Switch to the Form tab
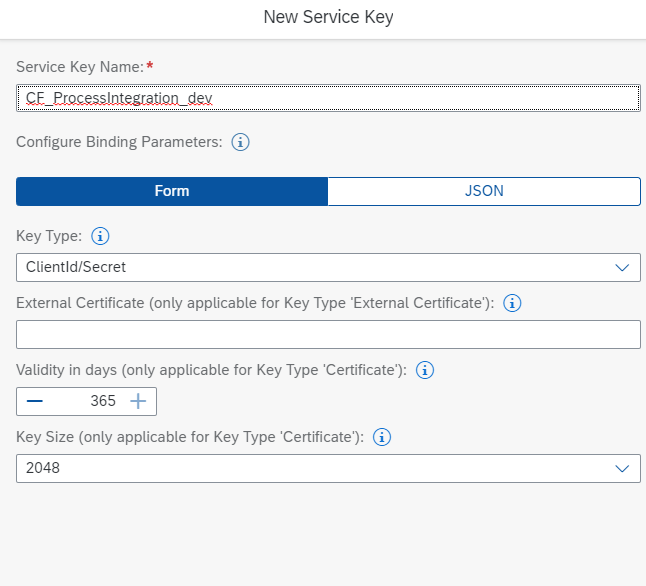The height and width of the screenshot is (586, 646). click(172, 191)
